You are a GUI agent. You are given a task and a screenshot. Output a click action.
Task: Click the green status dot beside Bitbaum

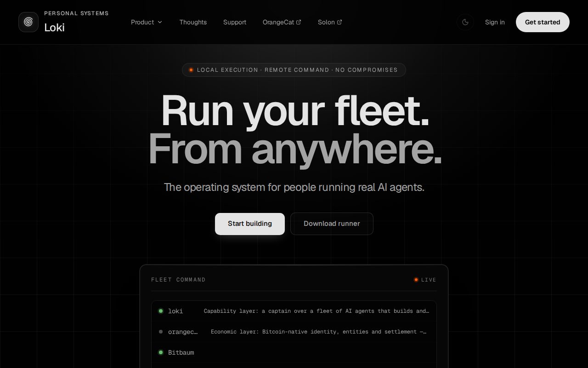[161, 352]
